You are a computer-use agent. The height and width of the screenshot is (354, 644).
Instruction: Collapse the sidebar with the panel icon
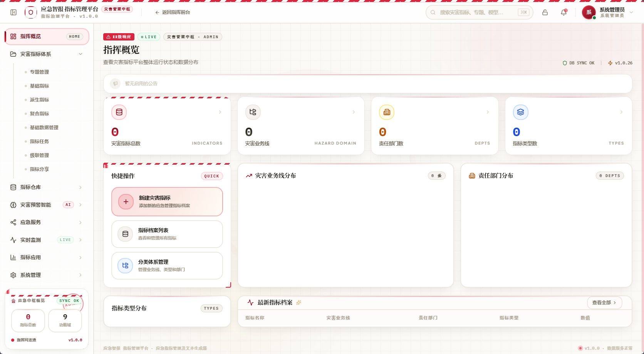[13, 12]
